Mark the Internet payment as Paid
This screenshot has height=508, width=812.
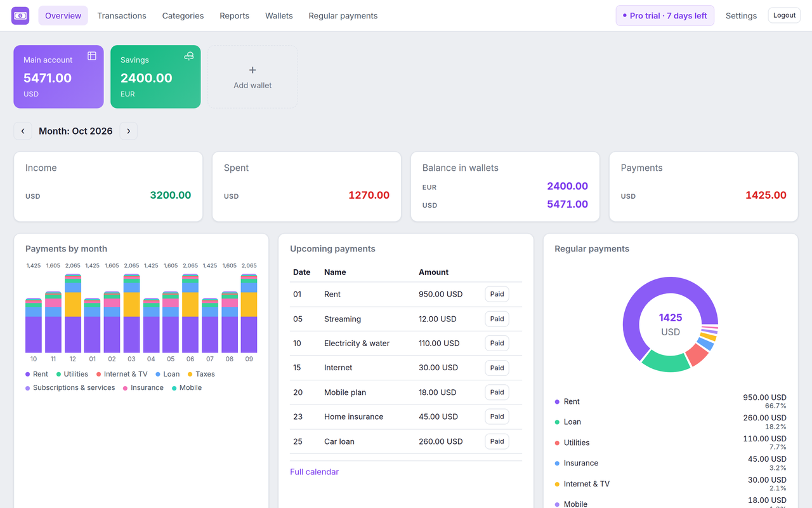coord(497,368)
